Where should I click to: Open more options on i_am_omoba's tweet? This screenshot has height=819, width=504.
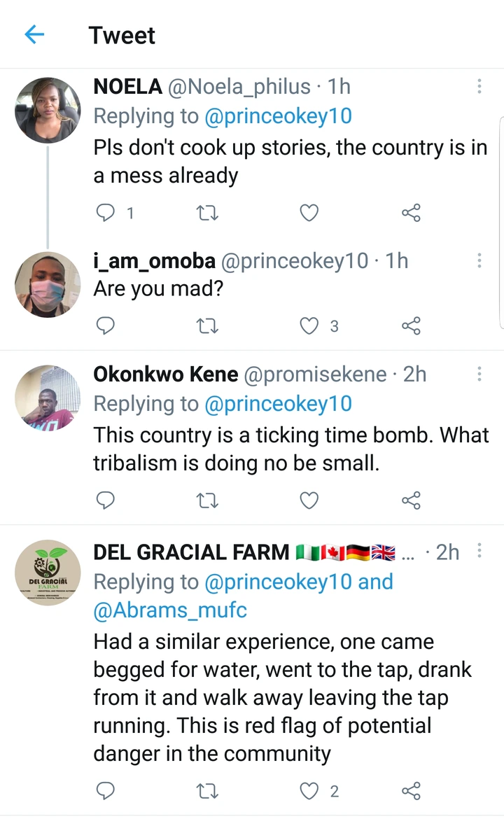click(479, 261)
